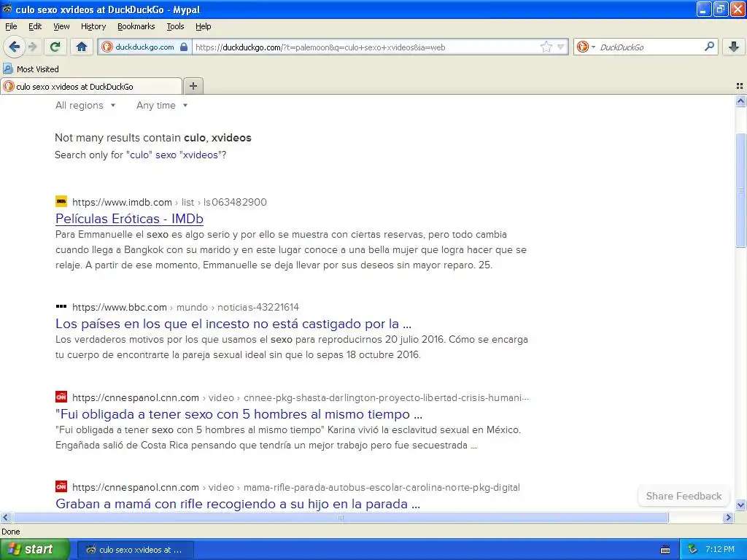This screenshot has height=560, width=747.
Task: Open the URL history dropdown arrow
Action: (561, 47)
